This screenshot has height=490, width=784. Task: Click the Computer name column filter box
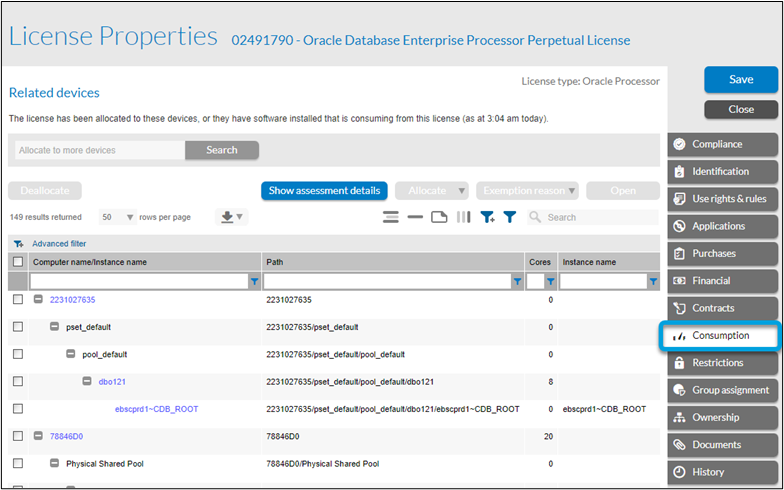pos(139,282)
